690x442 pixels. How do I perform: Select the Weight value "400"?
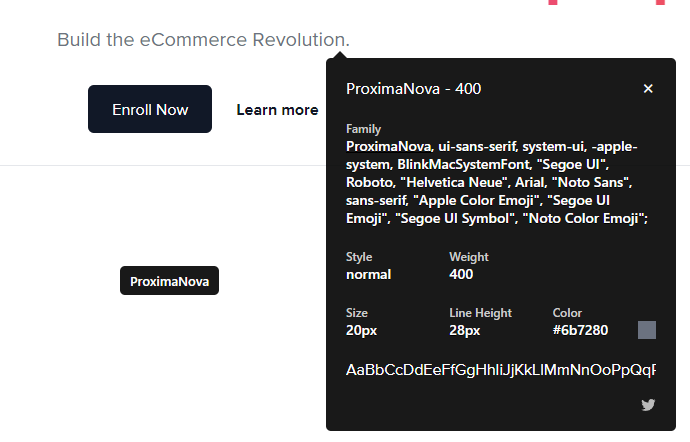click(x=461, y=274)
